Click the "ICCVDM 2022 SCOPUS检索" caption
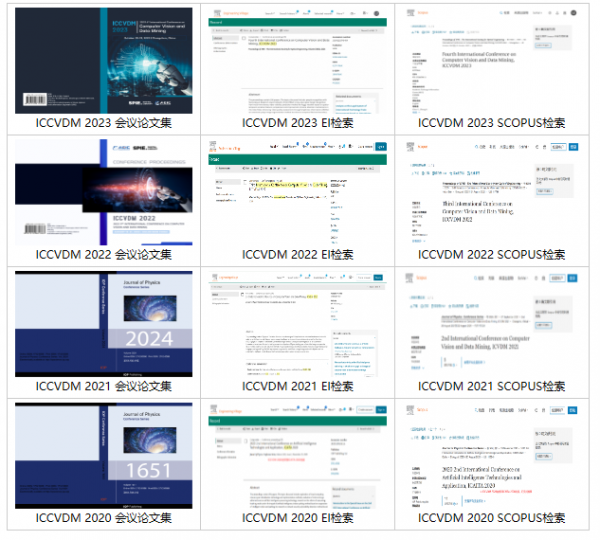 click(x=491, y=254)
